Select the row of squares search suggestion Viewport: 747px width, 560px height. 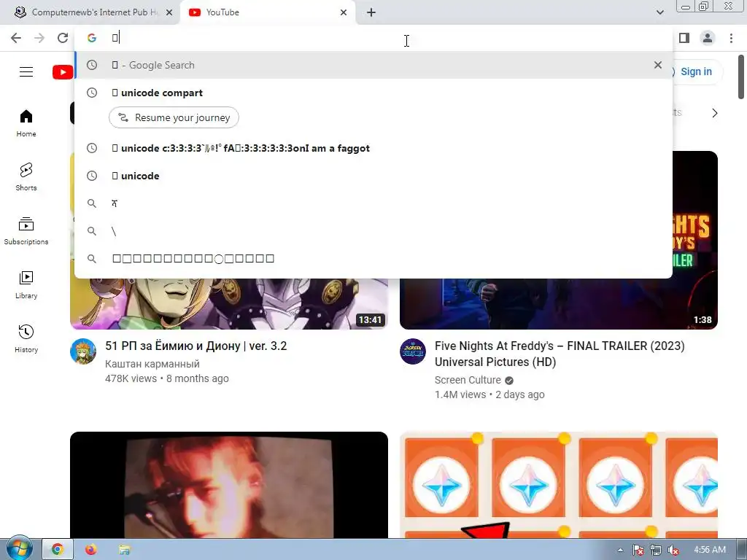point(373,259)
